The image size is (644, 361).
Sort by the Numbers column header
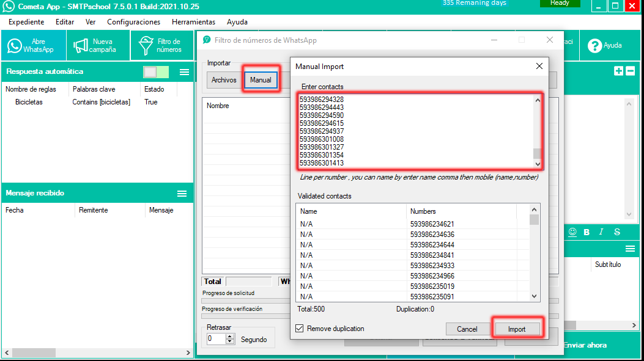coord(461,211)
